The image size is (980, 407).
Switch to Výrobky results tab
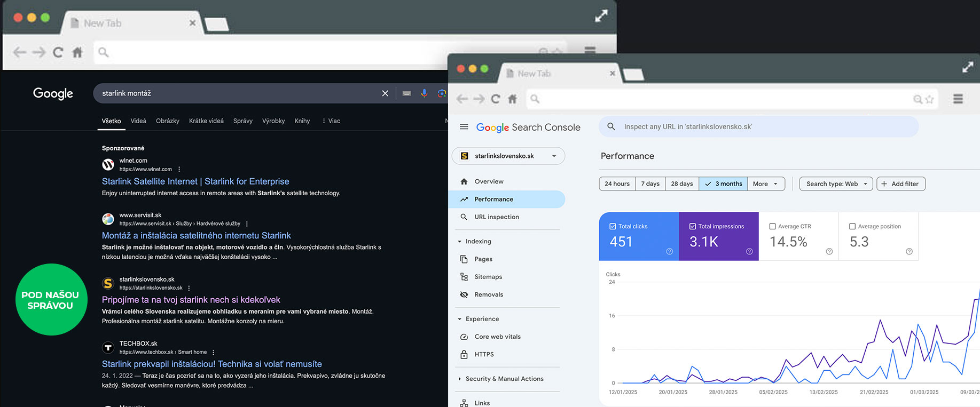pyautogui.click(x=273, y=121)
